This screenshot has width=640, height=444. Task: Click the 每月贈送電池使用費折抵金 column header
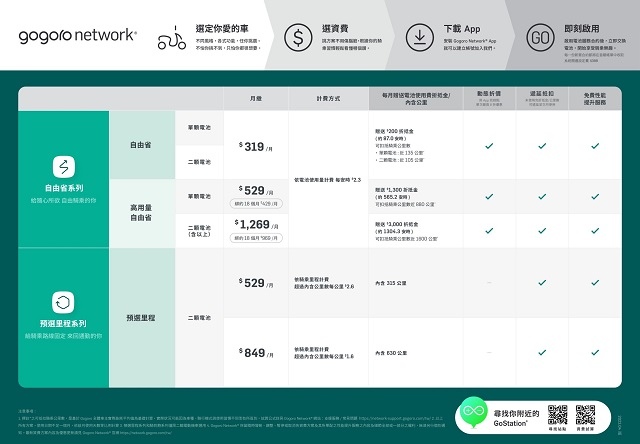tap(416, 99)
